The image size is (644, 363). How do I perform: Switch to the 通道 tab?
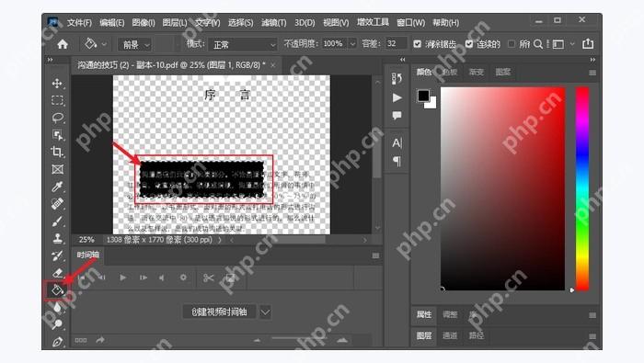click(x=450, y=335)
